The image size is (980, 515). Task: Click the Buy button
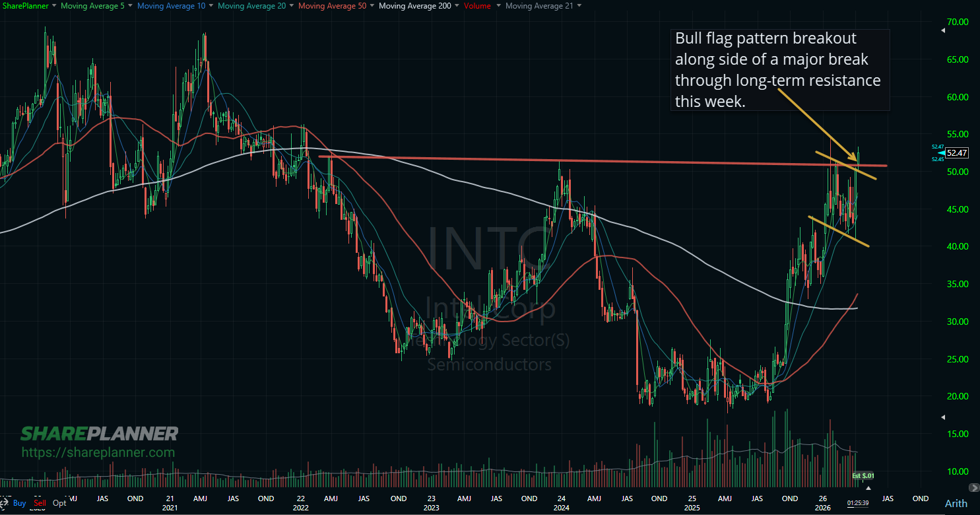[x=19, y=502]
